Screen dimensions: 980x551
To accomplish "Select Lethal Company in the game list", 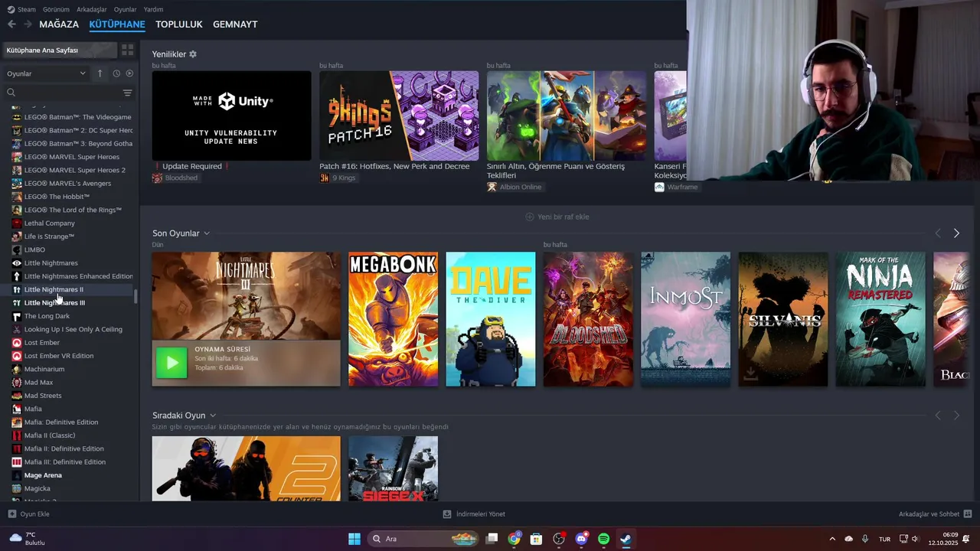I will coord(49,223).
